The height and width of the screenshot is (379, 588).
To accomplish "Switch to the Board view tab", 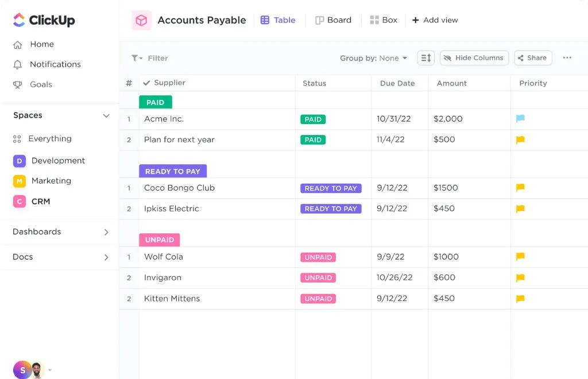I will pyautogui.click(x=333, y=20).
